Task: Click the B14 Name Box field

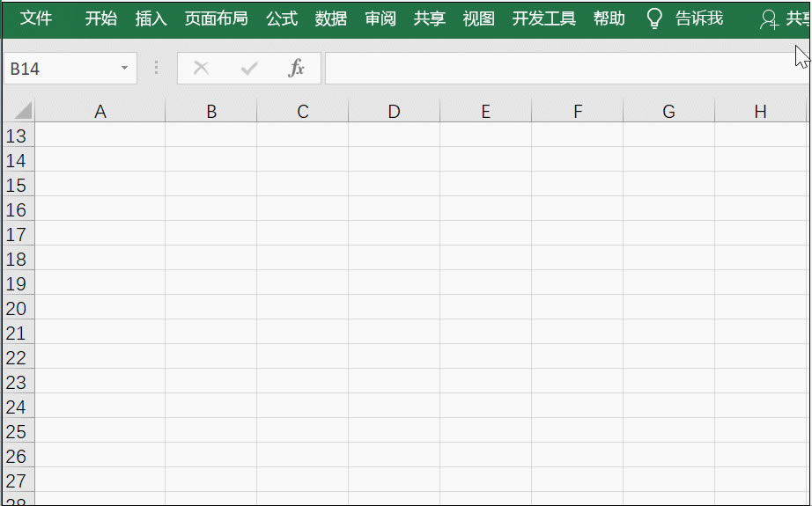Action: click(x=57, y=69)
